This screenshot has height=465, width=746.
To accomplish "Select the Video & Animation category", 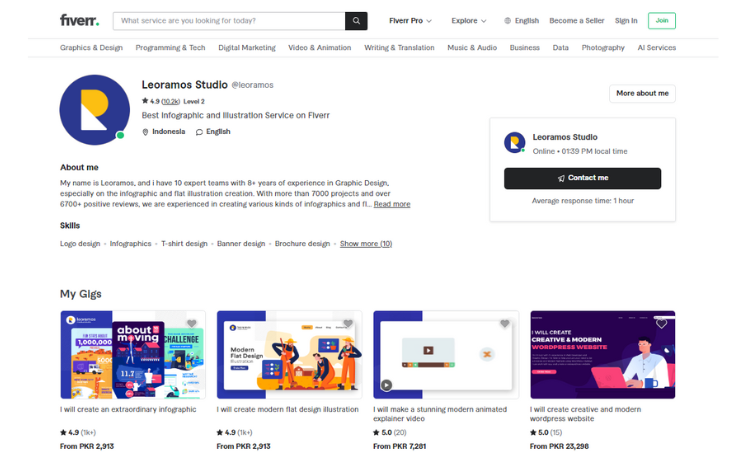I will click(x=319, y=48).
